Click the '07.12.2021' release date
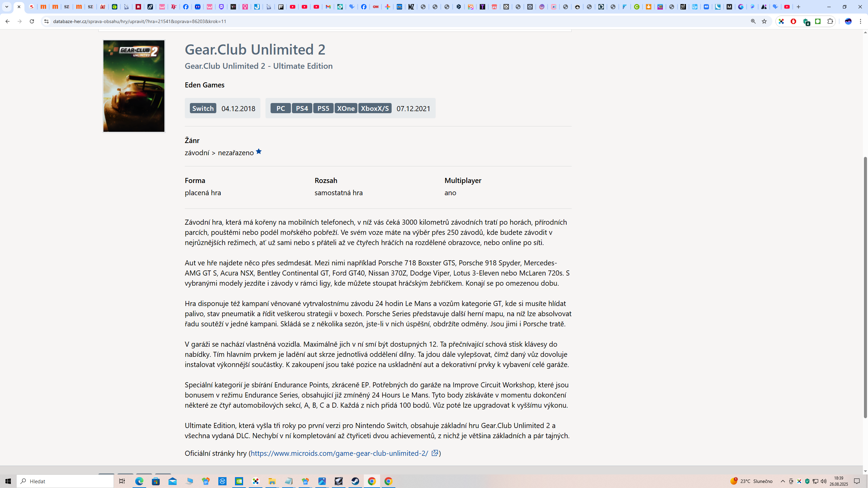Screen dimensions: 868x488 tap(413, 108)
